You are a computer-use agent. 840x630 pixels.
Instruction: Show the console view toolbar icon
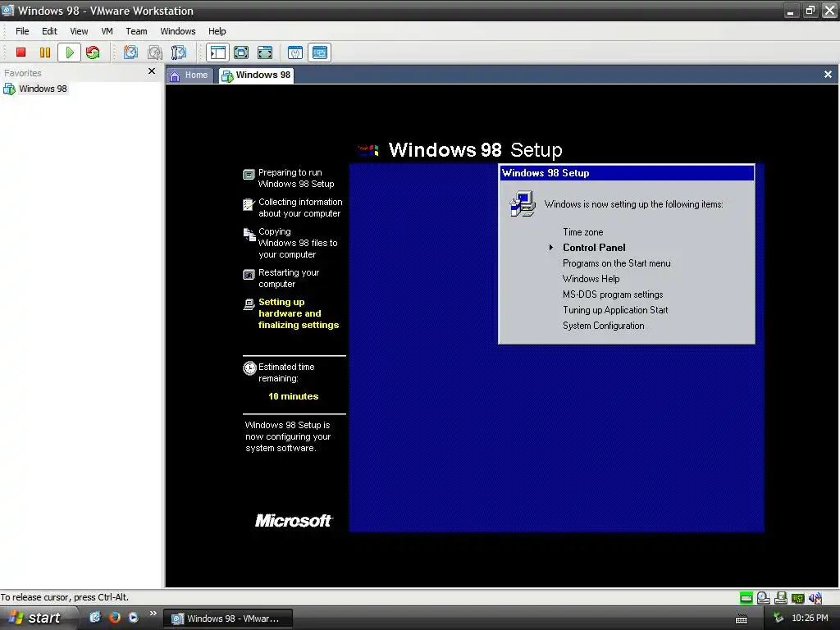(320, 52)
